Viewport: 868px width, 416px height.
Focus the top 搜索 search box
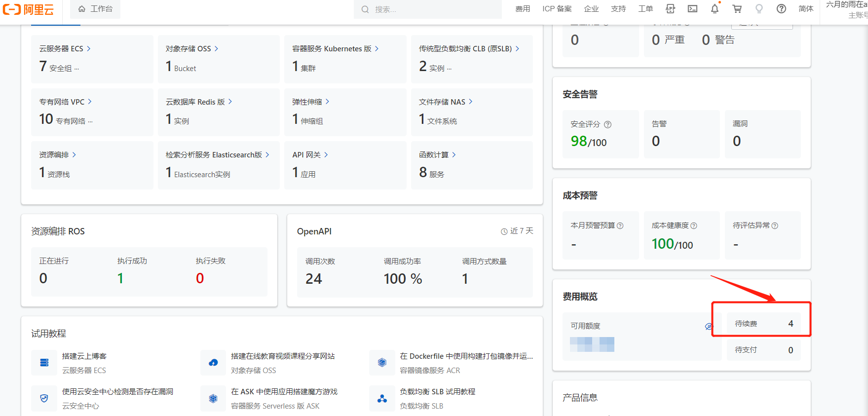point(427,9)
